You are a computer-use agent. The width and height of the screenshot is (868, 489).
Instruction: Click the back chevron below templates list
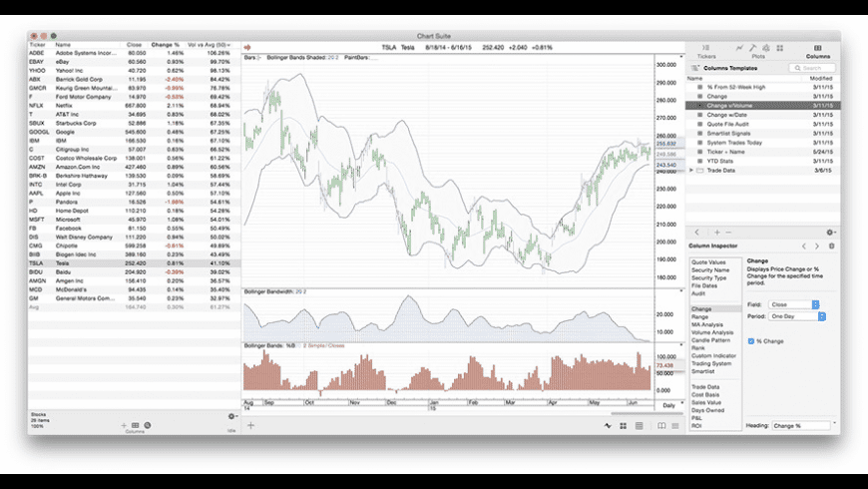point(697,233)
